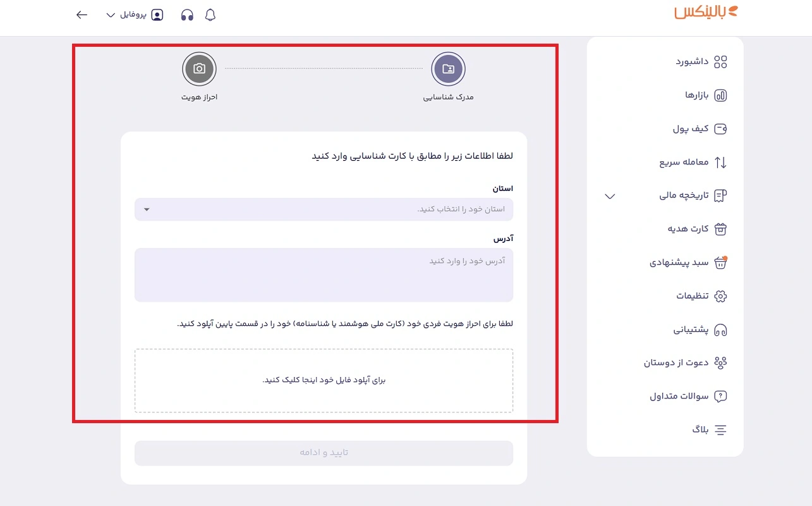This screenshot has width=812, height=506.
Task: Expand the پروفایل dropdown chevron
Action: pos(111,15)
